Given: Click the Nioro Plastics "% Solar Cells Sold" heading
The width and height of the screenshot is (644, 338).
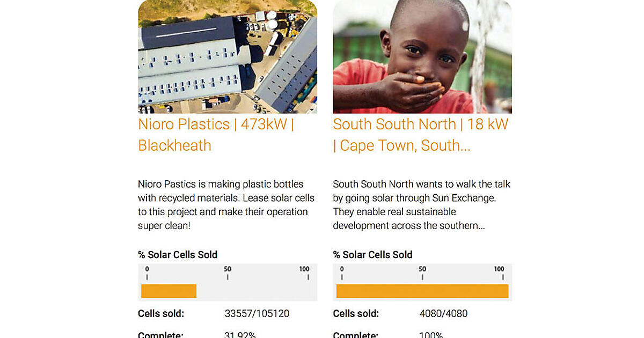Looking at the screenshot, I should (178, 255).
